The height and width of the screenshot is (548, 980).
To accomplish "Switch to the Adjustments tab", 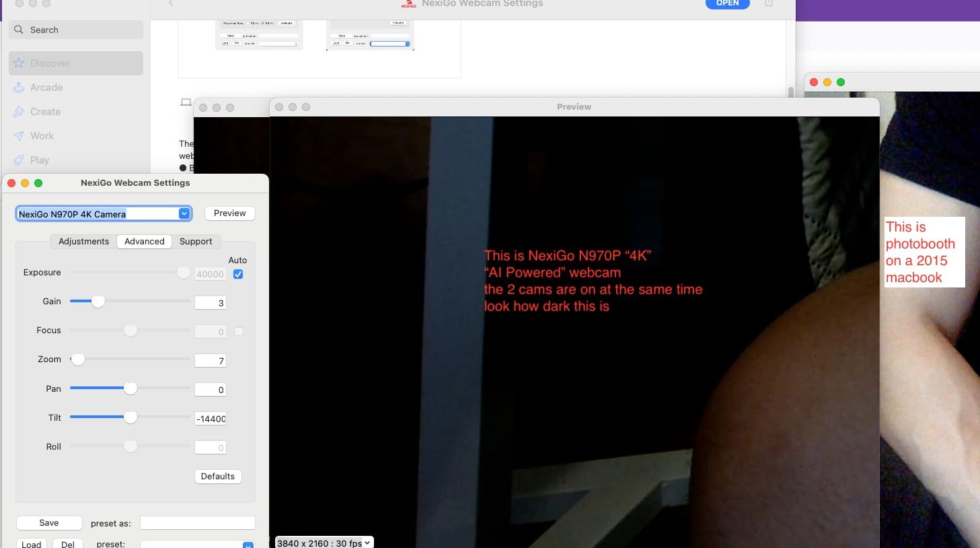I will click(x=83, y=242).
